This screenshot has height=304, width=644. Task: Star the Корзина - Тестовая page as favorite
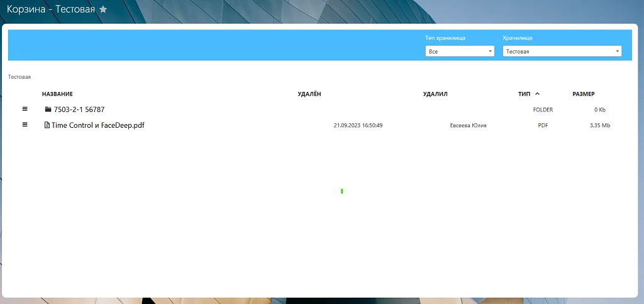point(103,9)
